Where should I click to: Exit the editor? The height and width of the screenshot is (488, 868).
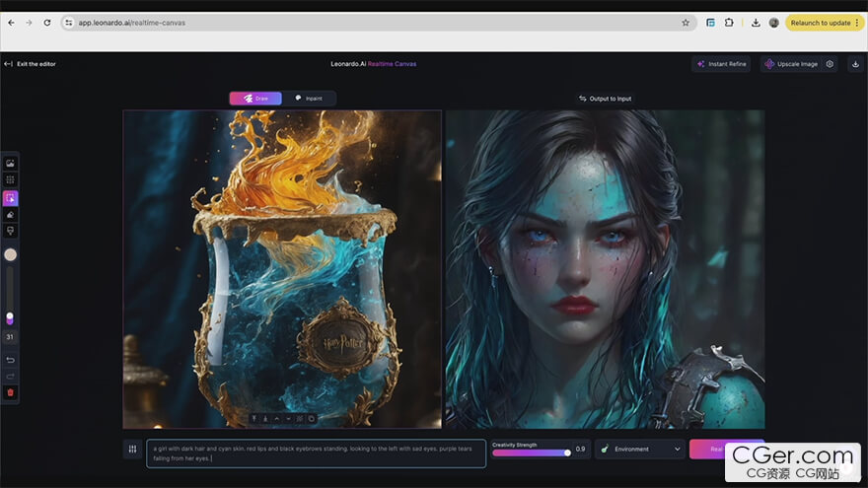pos(30,64)
